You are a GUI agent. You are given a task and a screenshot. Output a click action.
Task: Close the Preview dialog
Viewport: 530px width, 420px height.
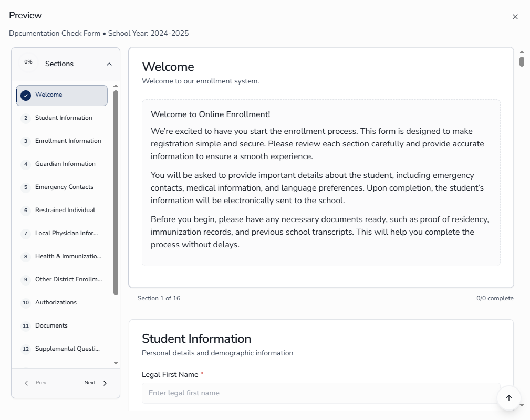(x=515, y=17)
